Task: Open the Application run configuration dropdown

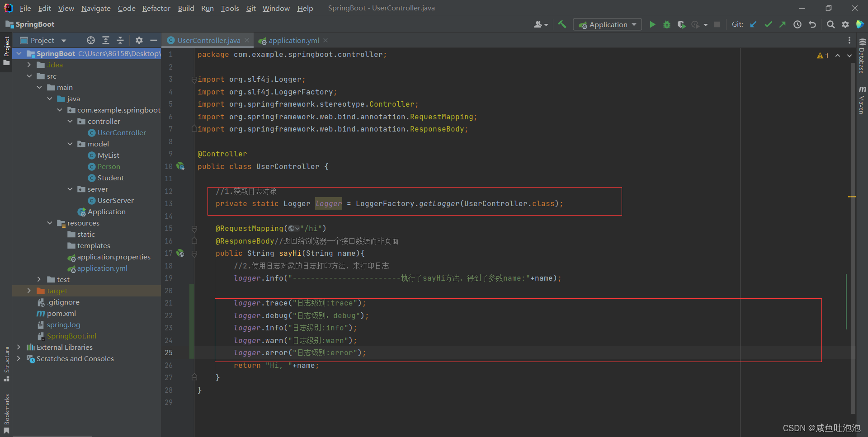Action: point(608,24)
